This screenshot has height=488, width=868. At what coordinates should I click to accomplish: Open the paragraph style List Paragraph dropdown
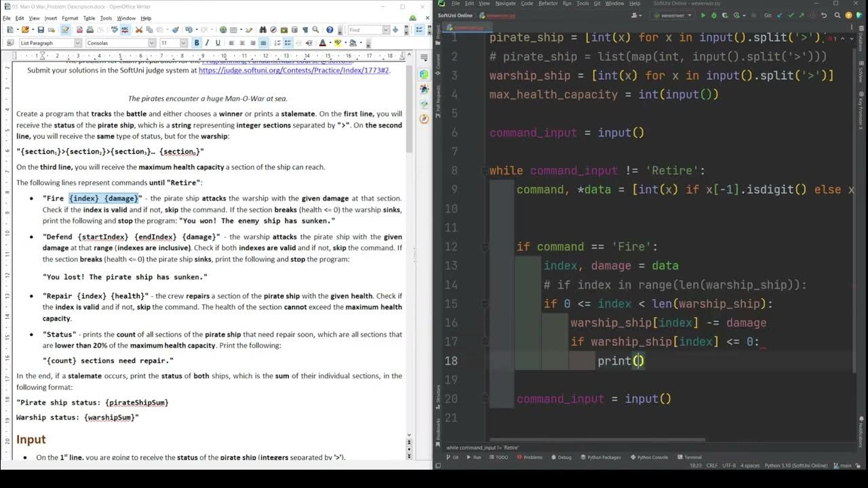(x=78, y=43)
